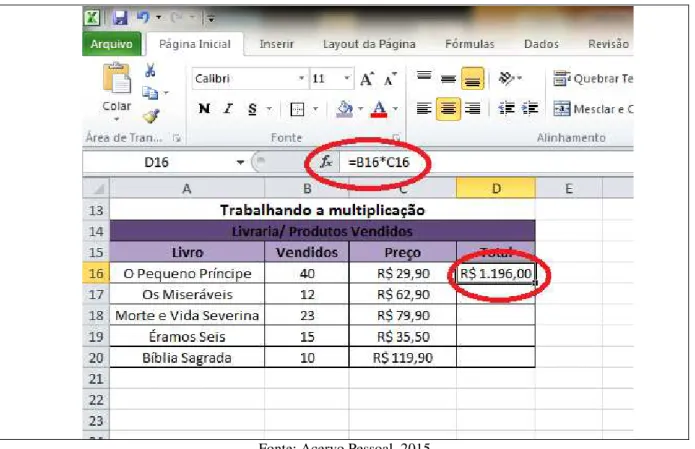
Task: Increase the cell indent
Action: (x=530, y=109)
